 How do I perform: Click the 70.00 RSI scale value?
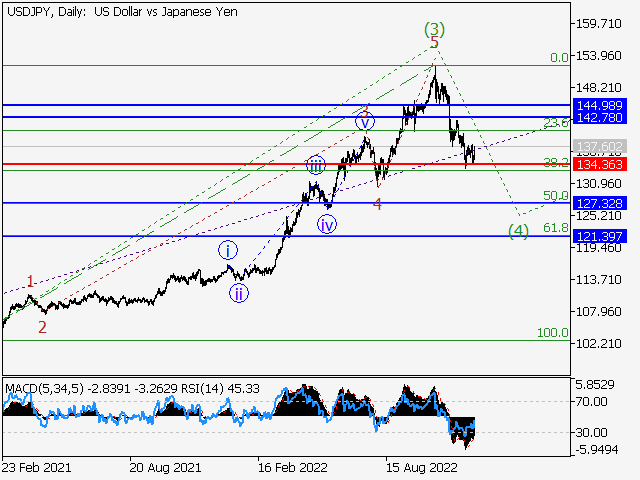pos(591,402)
